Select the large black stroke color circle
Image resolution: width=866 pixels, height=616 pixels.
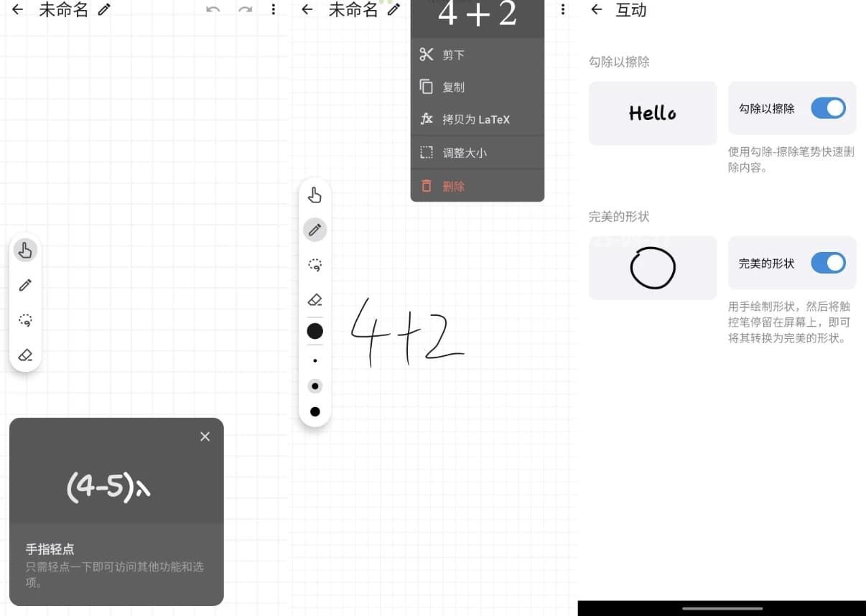[x=315, y=331]
